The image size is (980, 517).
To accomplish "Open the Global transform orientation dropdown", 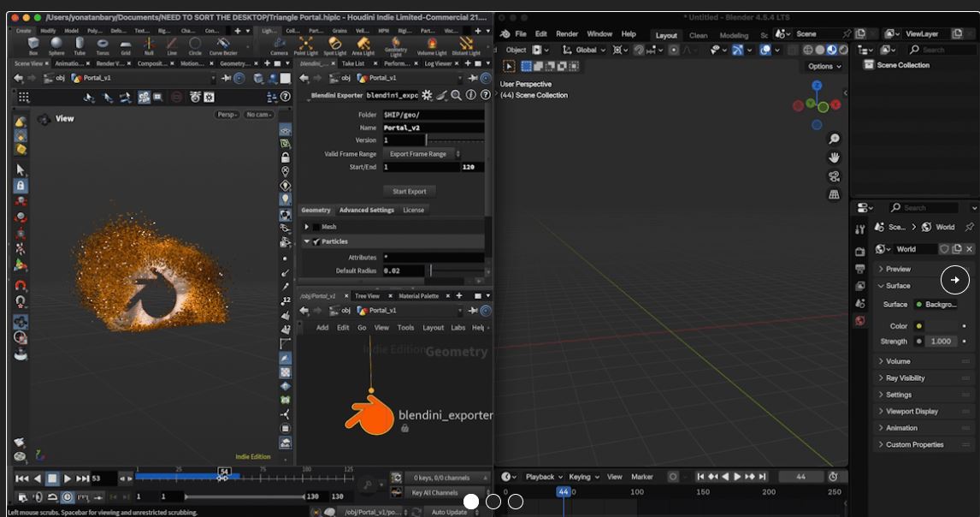I will [x=584, y=50].
